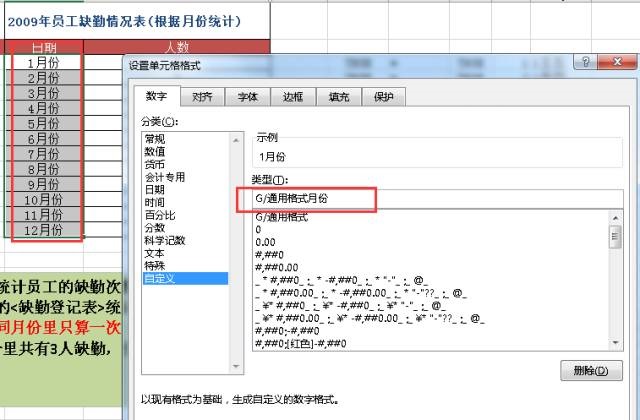Select the 12月份 cell

point(44,230)
